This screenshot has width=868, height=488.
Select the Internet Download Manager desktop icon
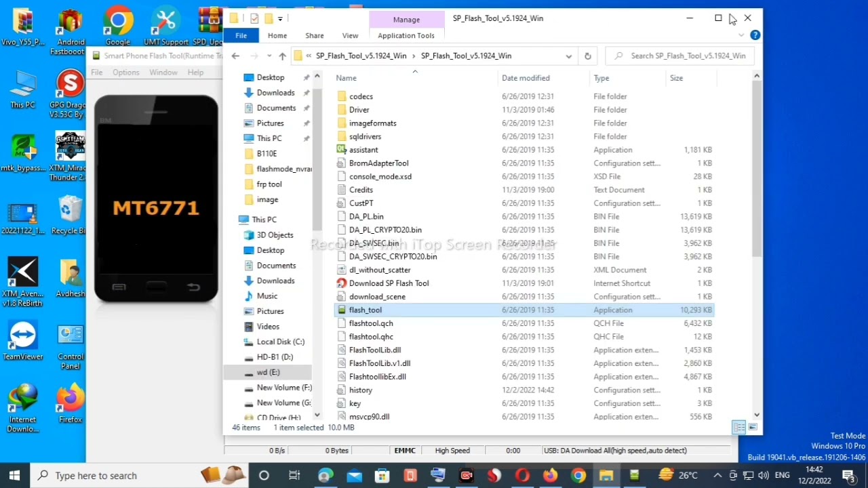pyautogui.click(x=23, y=409)
